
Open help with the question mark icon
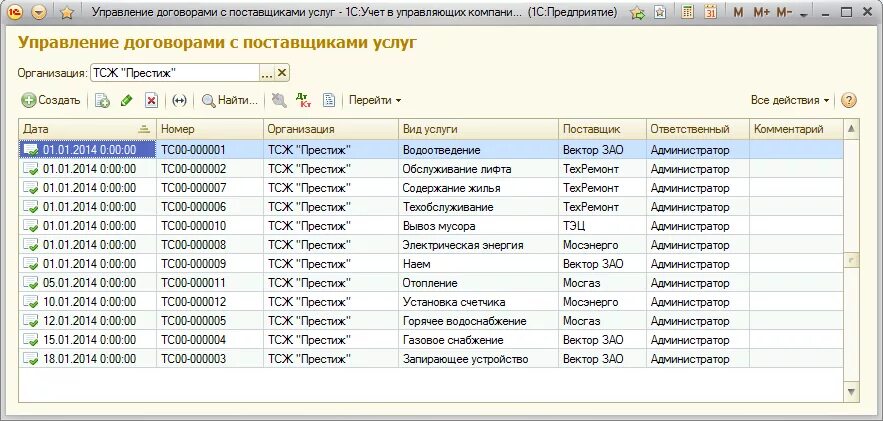[x=849, y=101]
